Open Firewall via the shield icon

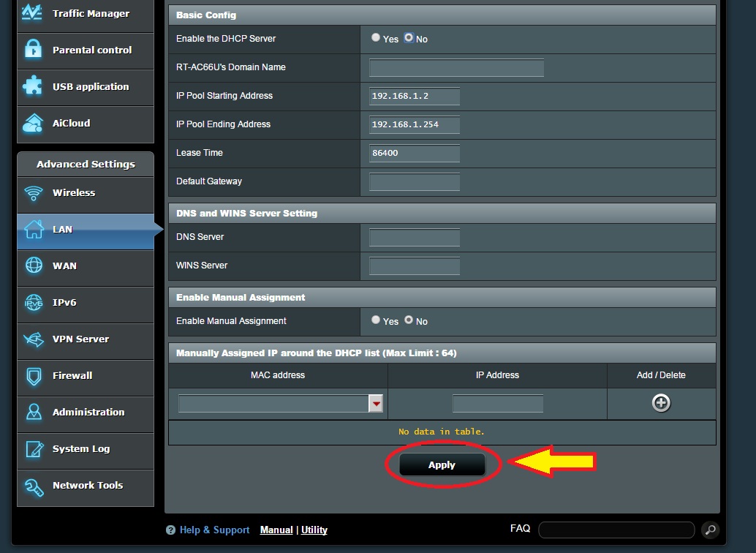[34, 376]
